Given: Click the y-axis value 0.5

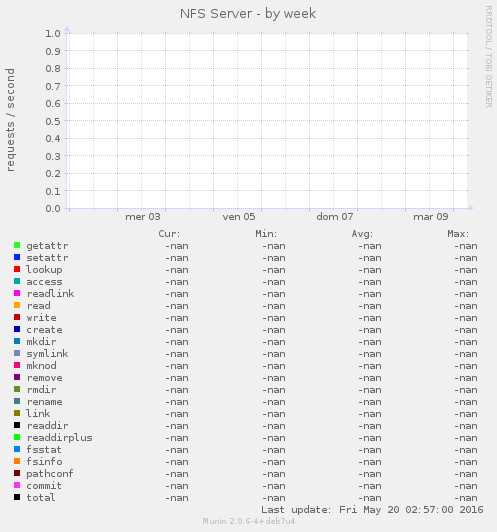Looking at the screenshot, I should [x=53, y=121].
